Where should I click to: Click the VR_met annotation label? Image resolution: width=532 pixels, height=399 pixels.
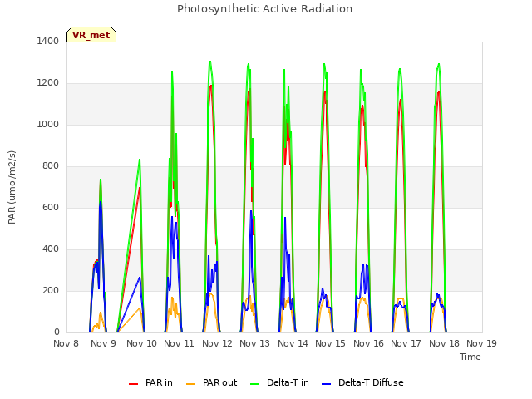(x=91, y=35)
